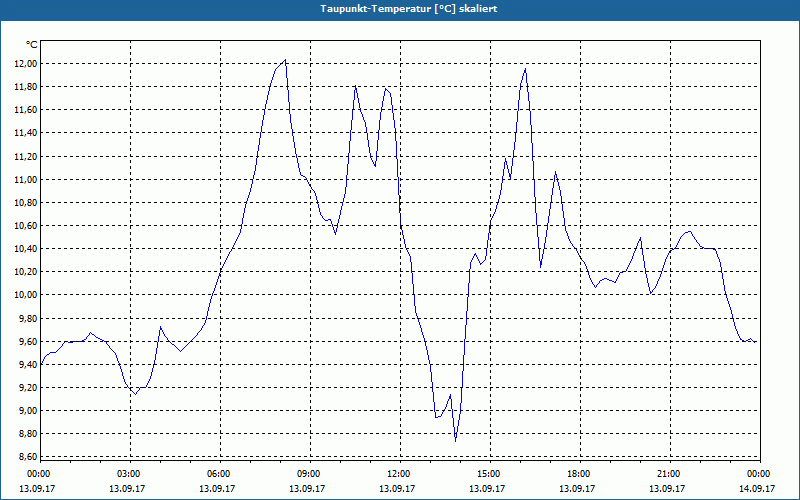The width and height of the screenshot is (800, 500).
Task: Select the 10,20 y-axis value
Action: coord(26,271)
